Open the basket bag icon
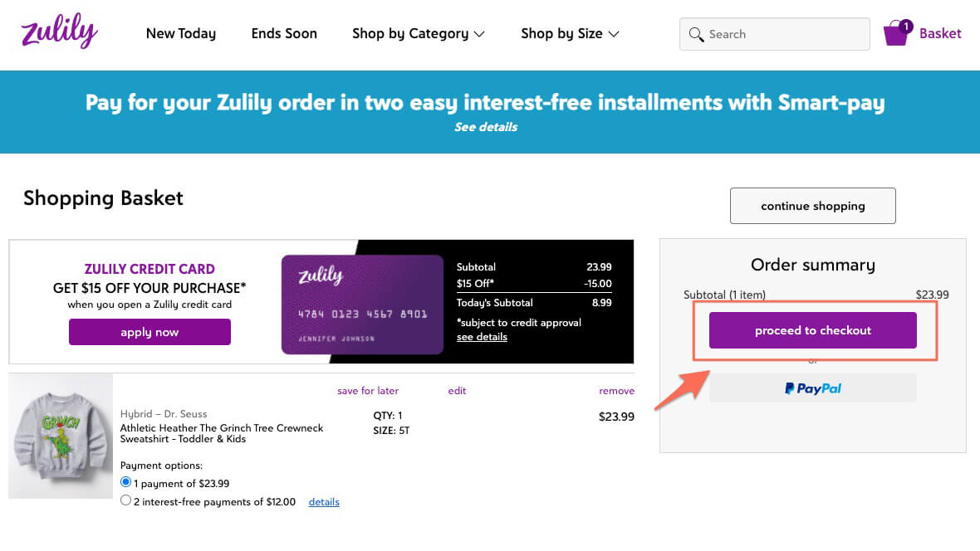980x551 pixels. coord(895,33)
